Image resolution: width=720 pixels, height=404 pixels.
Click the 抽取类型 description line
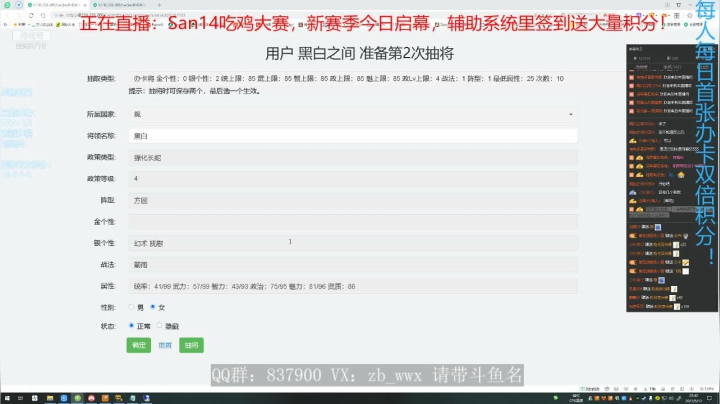pos(349,79)
